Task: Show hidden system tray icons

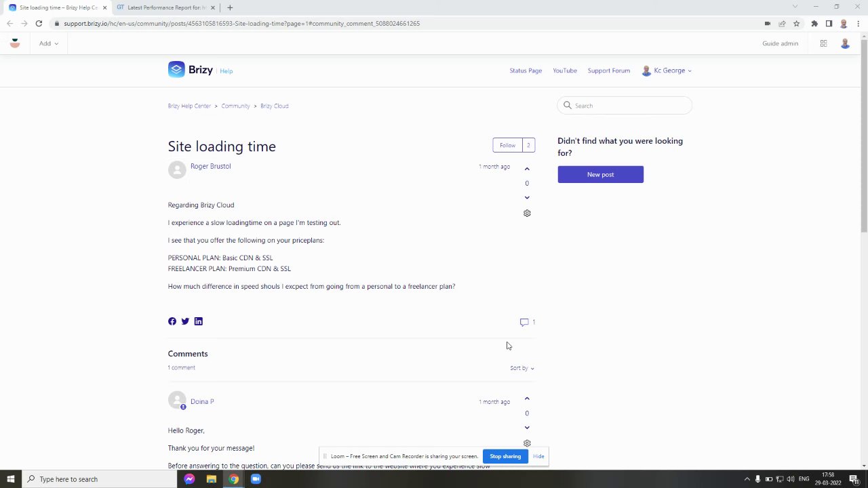Action: coord(747,479)
